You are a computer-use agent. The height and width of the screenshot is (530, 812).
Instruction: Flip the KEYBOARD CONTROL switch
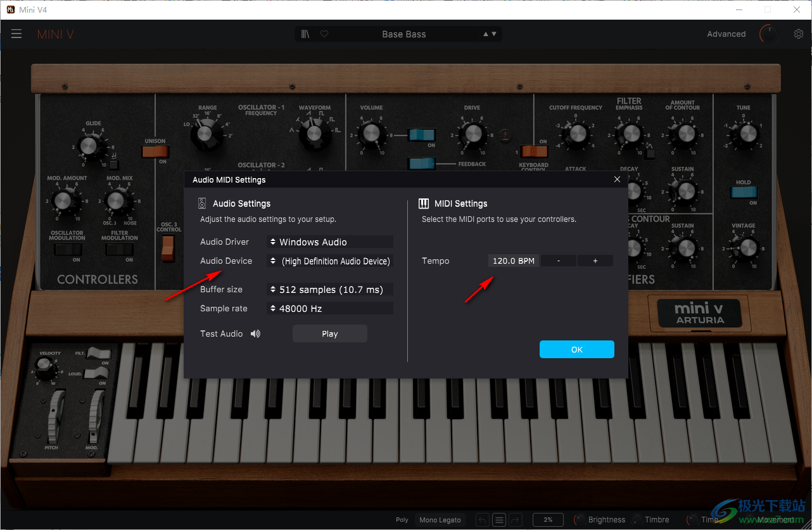click(533, 151)
